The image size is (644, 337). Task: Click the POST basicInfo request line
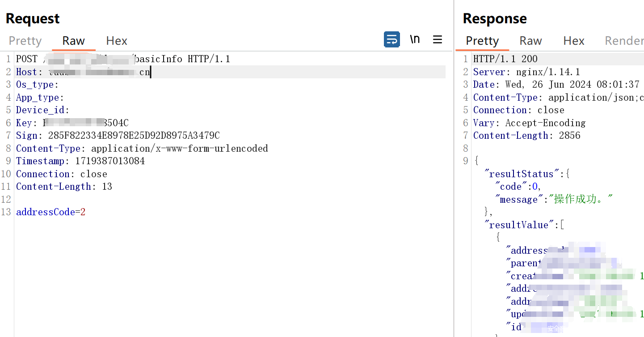123,59
